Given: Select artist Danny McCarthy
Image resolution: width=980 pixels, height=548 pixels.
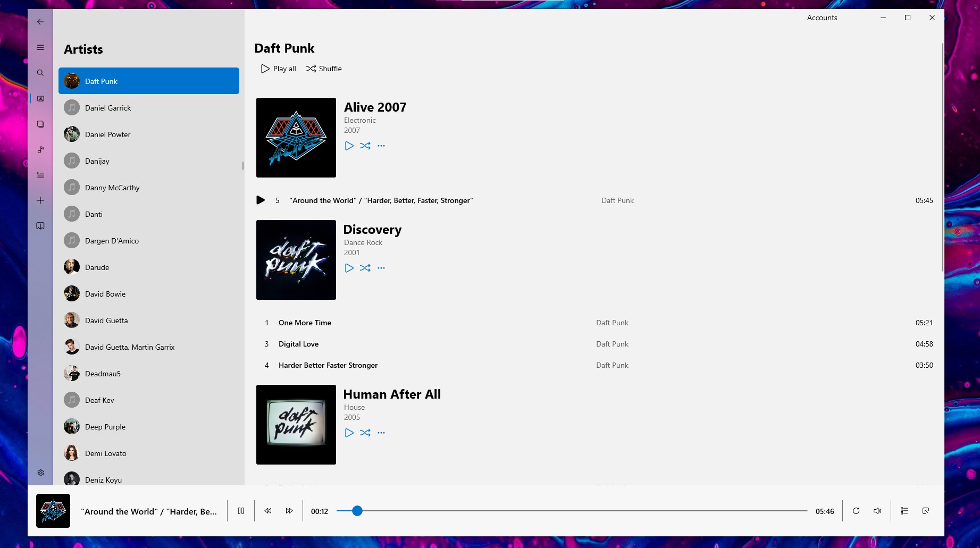Looking at the screenshot, I should tap(149, 187).
